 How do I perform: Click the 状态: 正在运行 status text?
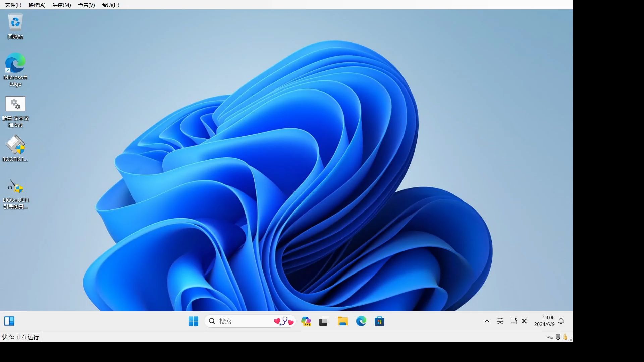(20, 337)
